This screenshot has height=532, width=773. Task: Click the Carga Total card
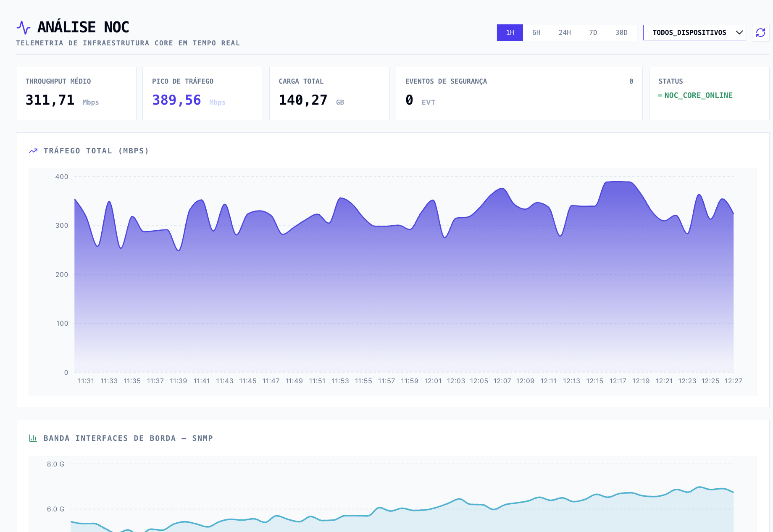pos(329,93)
